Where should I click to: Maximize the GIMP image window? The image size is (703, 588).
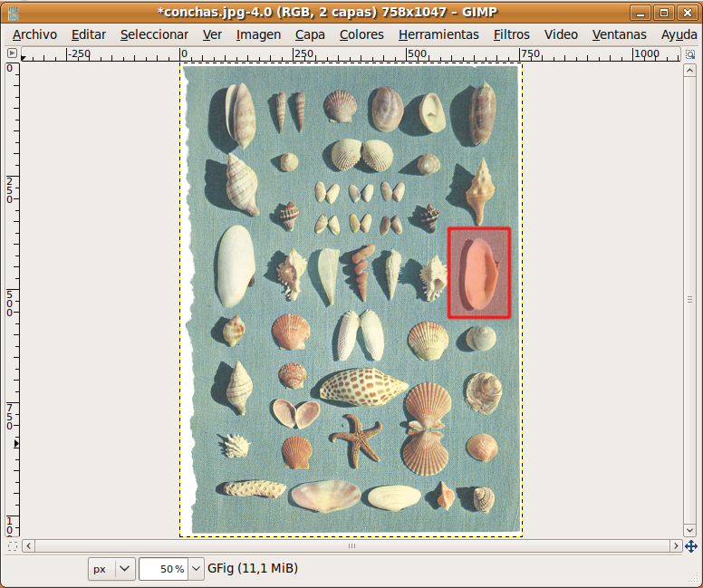[664, 13]
